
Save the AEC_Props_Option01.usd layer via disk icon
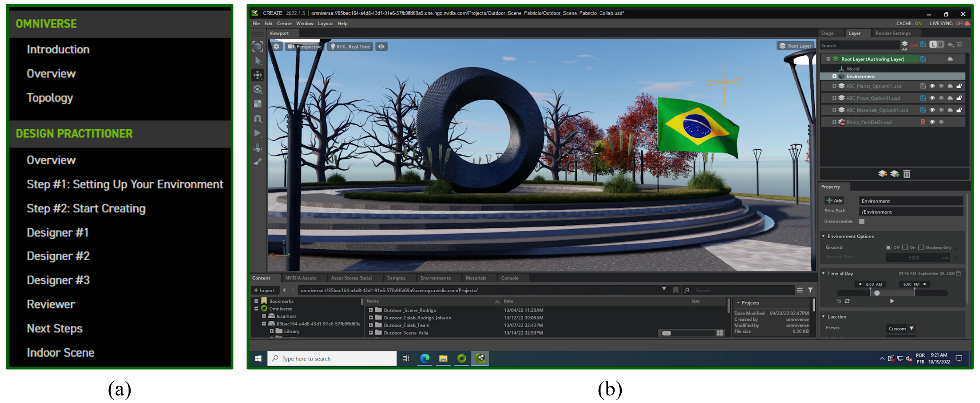[923, 98]
